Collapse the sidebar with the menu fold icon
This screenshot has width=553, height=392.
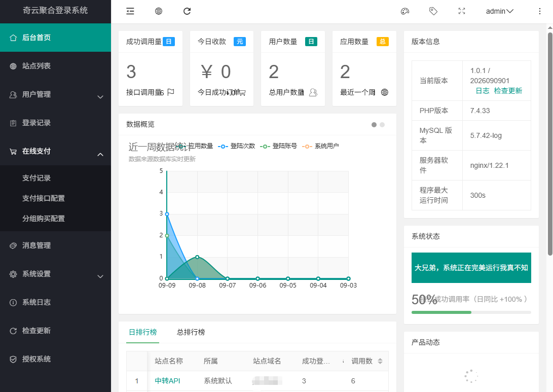pyautogui.click(x=130, y=11)
